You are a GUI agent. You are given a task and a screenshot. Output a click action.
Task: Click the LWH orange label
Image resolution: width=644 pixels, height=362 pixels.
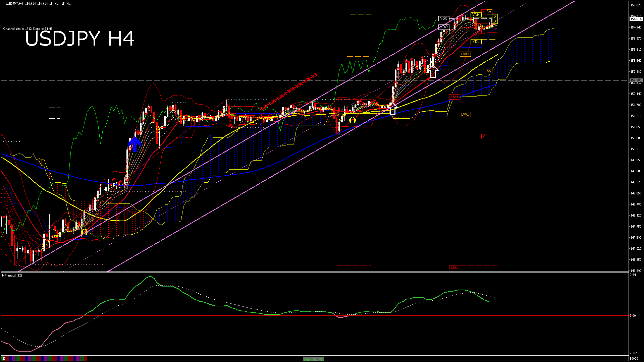coord(465,54)
